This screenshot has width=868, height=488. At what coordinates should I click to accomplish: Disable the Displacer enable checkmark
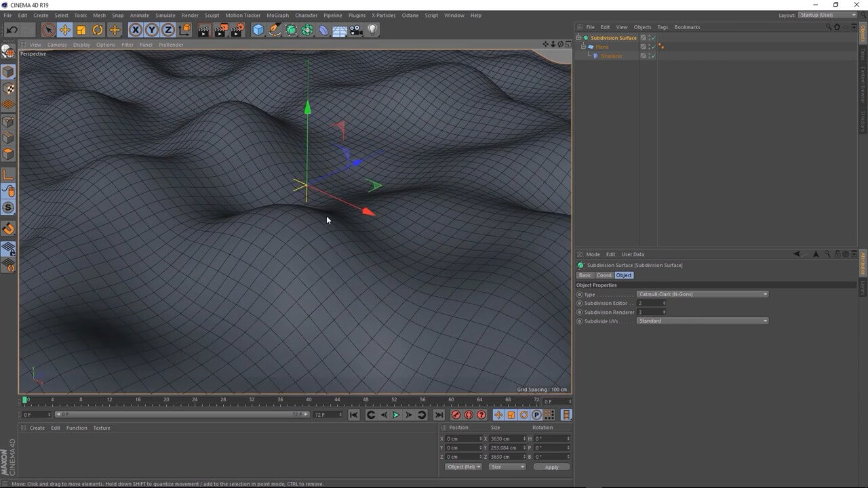tap(653, 56)
